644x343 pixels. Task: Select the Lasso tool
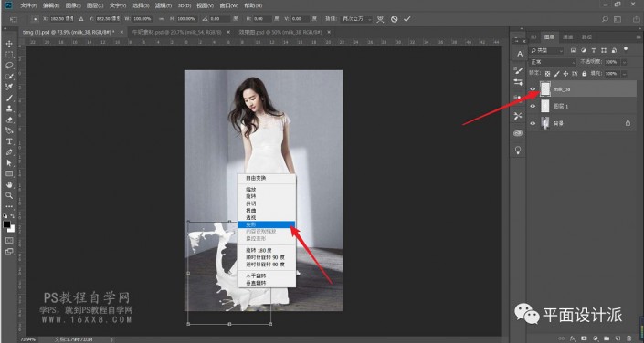[9, 66]
